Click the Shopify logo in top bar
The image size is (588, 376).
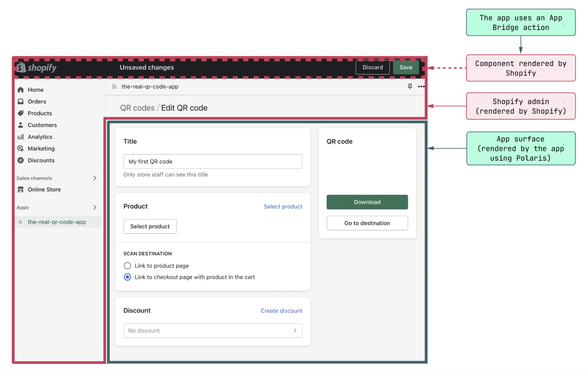click(x=37, y=67)
